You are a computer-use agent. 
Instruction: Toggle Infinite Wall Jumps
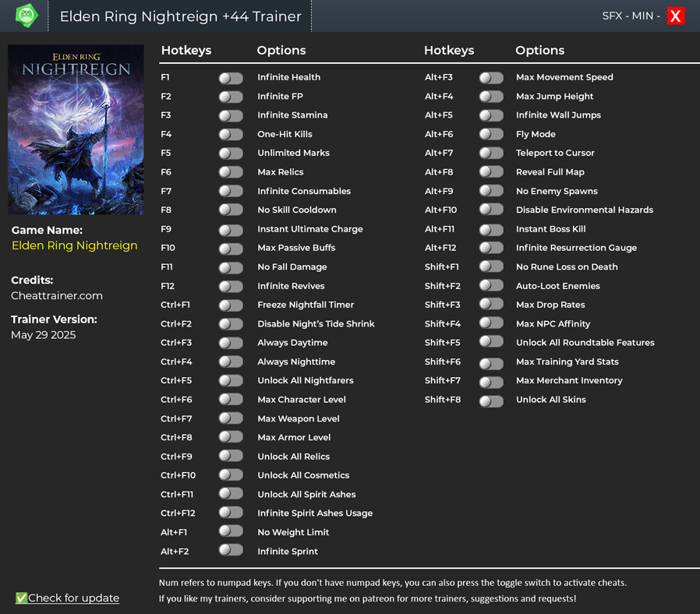(x=491, y=115)
